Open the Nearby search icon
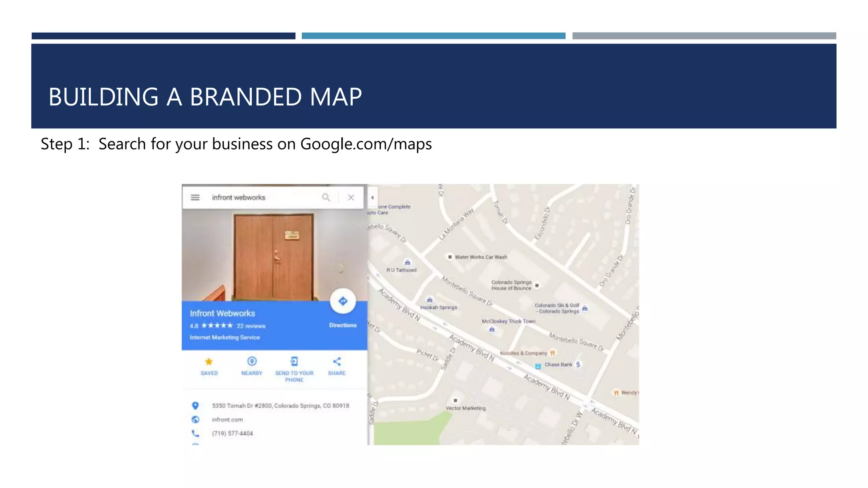This screenshot has height=488, width=868. [x=252, y=361]
